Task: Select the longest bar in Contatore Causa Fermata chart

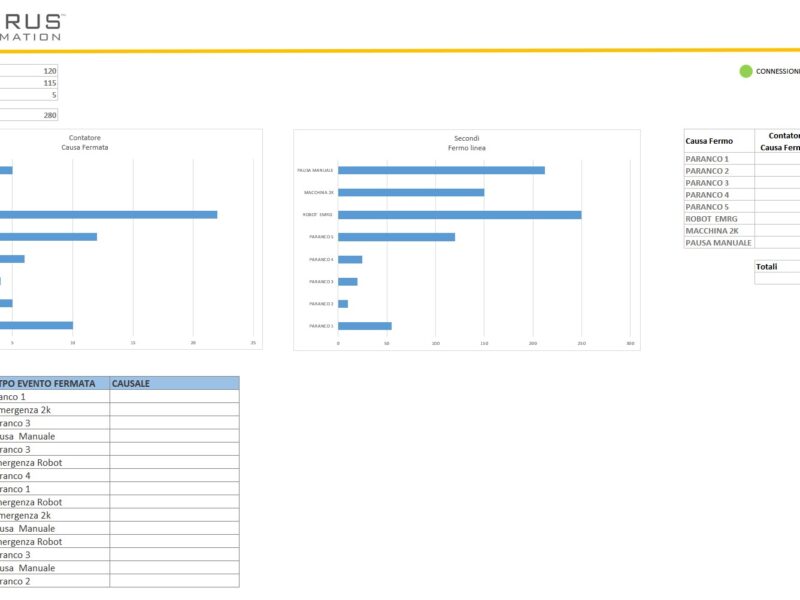Action: point(110,214)
